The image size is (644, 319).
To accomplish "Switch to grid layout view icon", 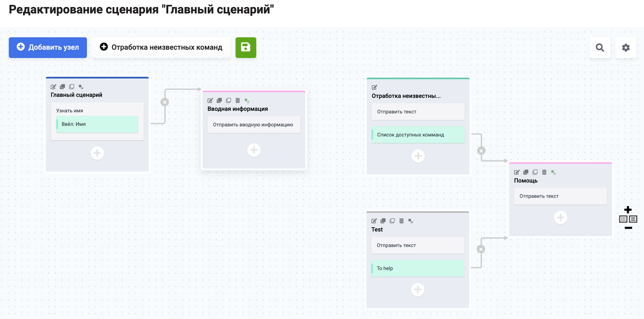I will pyautogui.click(x=623, y=219).
